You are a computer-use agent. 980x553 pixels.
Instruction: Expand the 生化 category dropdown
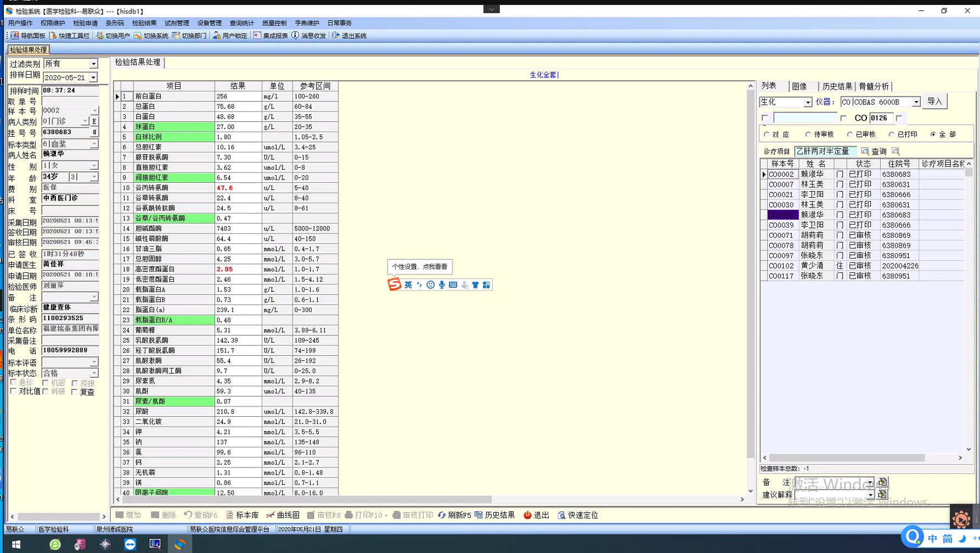(808, 102)
